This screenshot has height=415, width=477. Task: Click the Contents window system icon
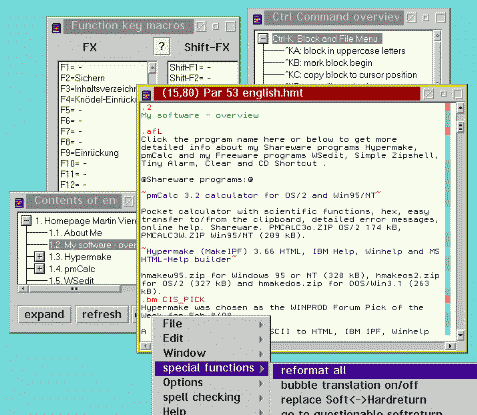pos(19,202)
